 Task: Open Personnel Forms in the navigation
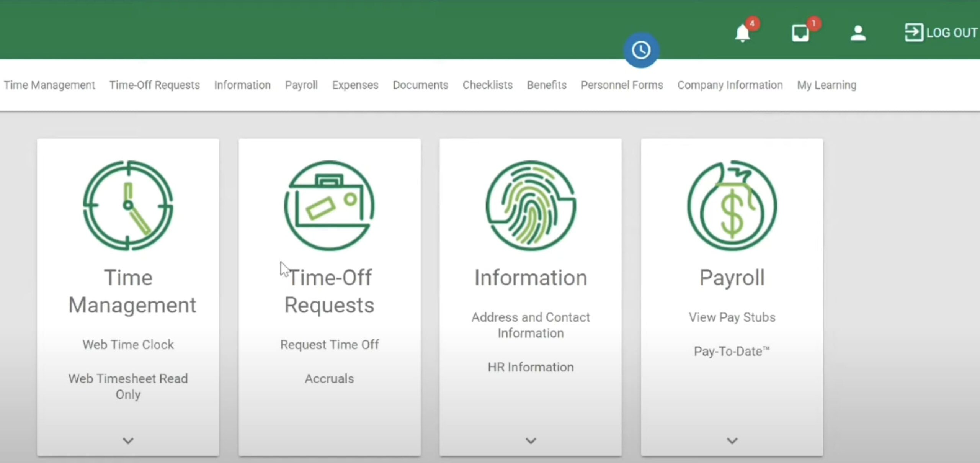(x=622, y=85)
